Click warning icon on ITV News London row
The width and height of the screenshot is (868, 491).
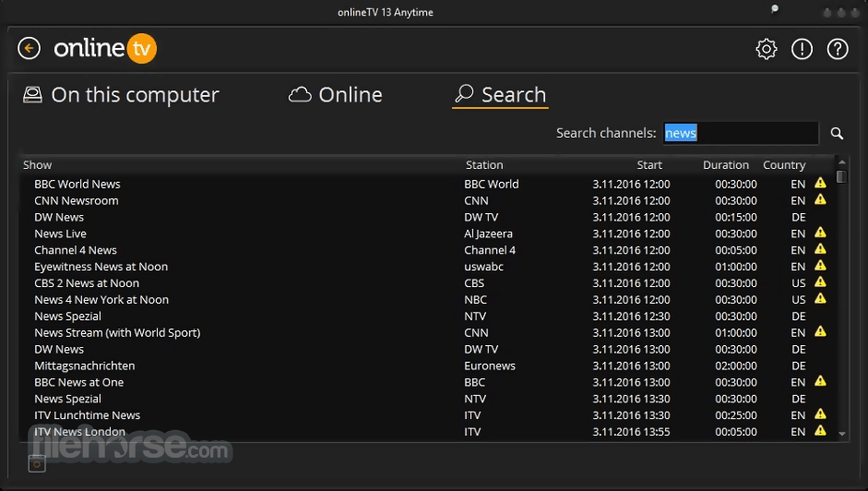click(820, 431)
